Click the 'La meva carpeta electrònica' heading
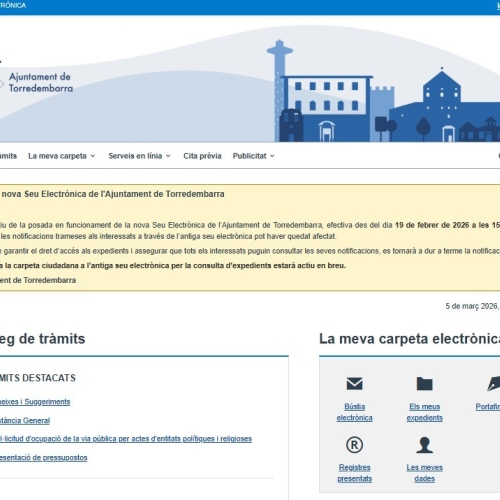Viewport: 500px width, 500px height. pos(410,339)
